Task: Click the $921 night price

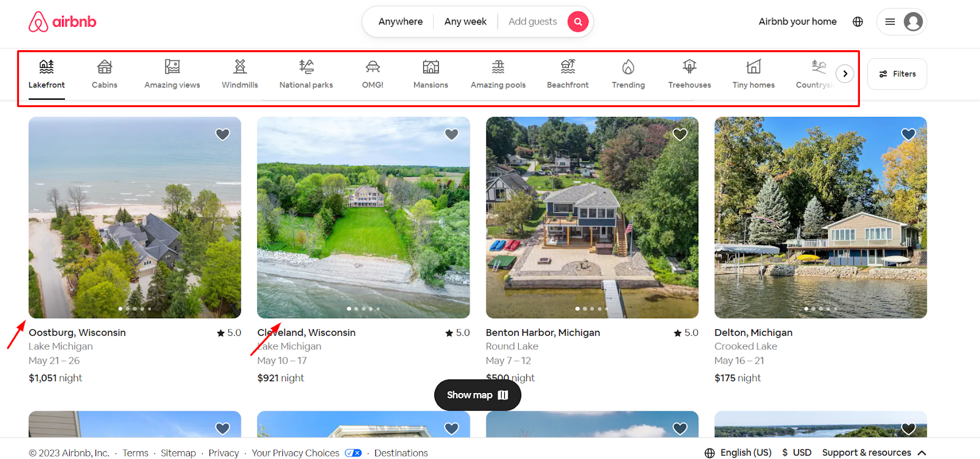Action: [281, 378]
